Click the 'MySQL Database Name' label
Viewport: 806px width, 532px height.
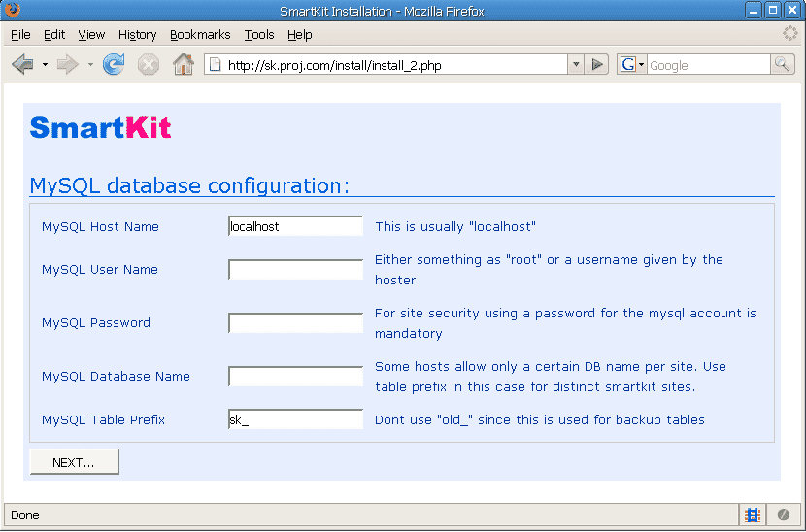click(x=116, y=377)
